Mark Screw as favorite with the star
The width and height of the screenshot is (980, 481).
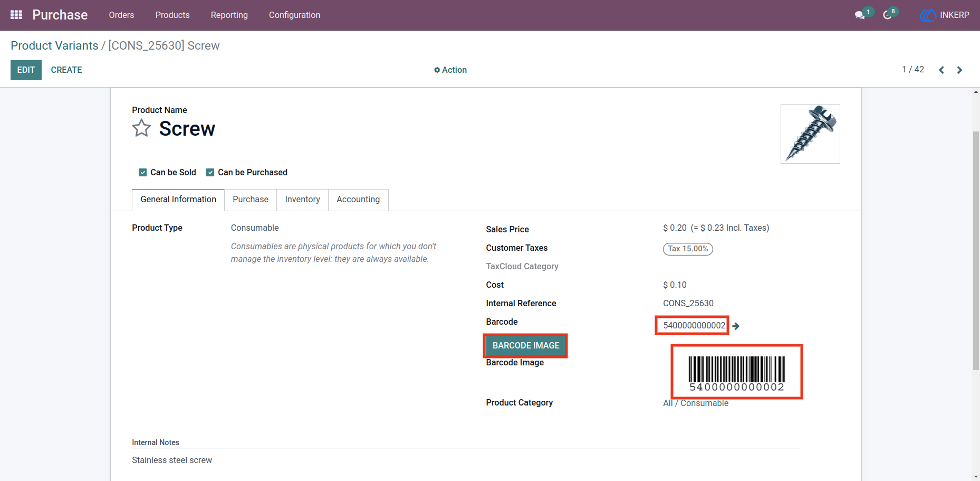click(x=141, y=128)
